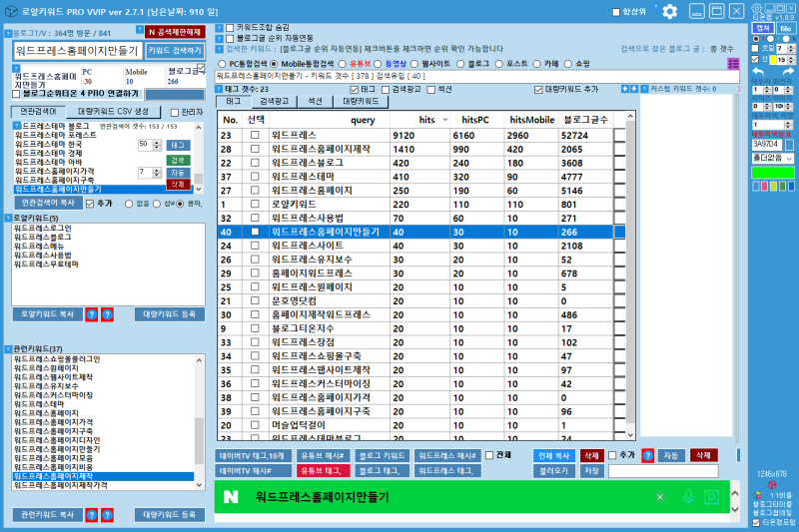This screenshot has height=532, width=799.
Task: Increase the 50 value stepper in related search list
Action: click(x=157, y=142)
